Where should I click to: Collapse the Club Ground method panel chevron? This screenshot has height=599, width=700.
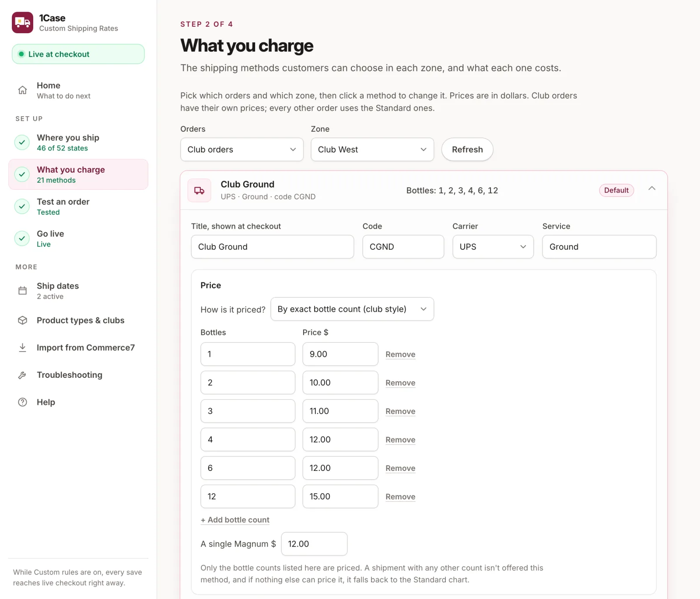coord(652,188)
